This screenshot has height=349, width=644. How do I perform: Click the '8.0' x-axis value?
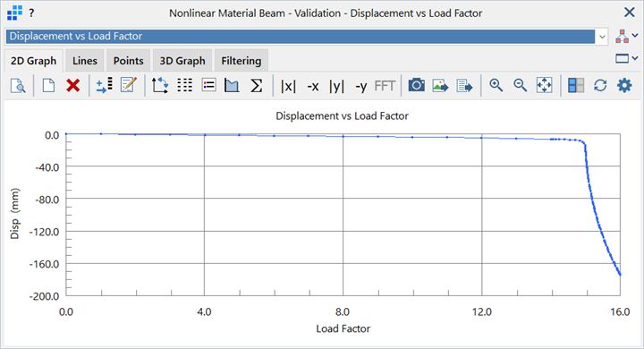pyautogui.click(x=342, y=312)
